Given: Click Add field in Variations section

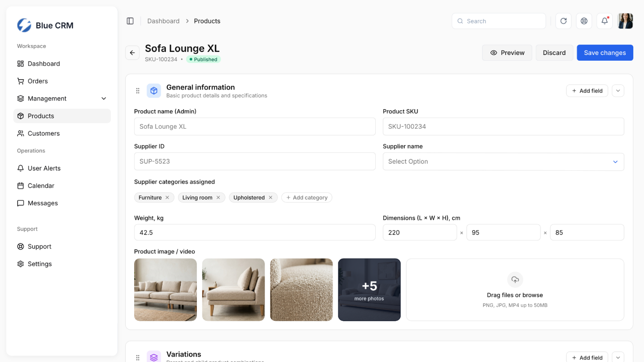Looking at the screenshot, I should click(587, 357).
